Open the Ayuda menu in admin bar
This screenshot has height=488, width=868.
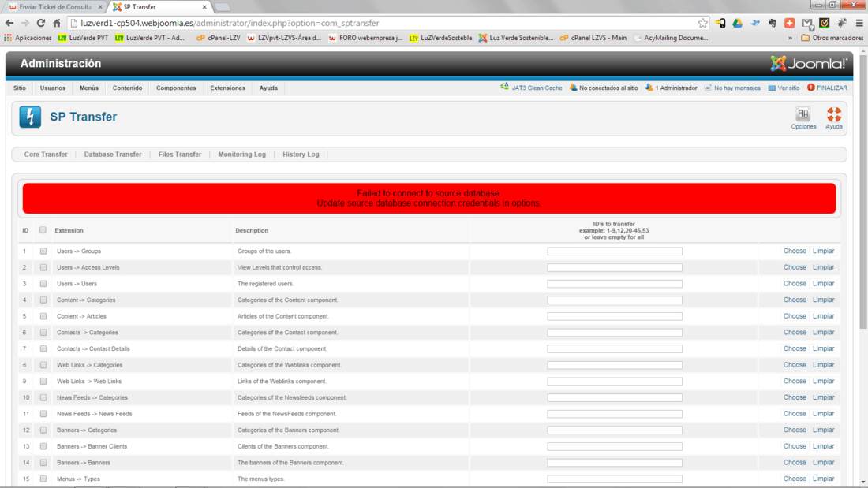pos(268,88)
